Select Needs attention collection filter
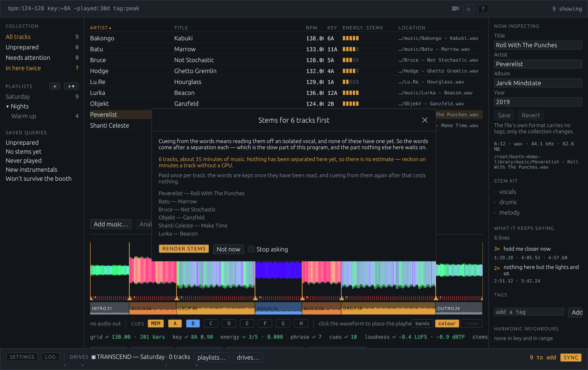The image size is (588, 370). click(x=42, y=58)
